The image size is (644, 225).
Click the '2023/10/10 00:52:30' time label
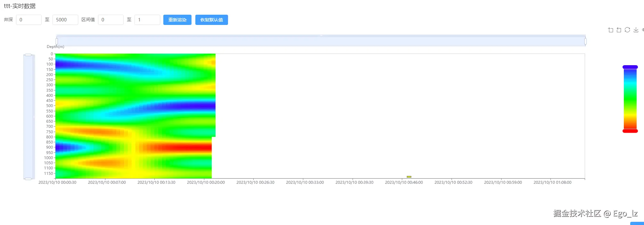tap(453, 182)
